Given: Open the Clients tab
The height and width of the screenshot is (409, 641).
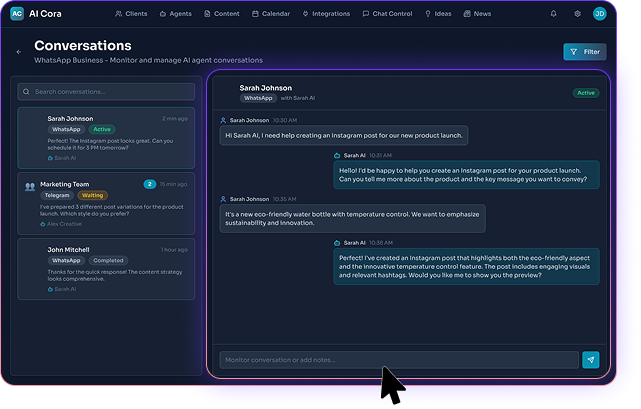Looking at the screenshot, I should (131, 14).
